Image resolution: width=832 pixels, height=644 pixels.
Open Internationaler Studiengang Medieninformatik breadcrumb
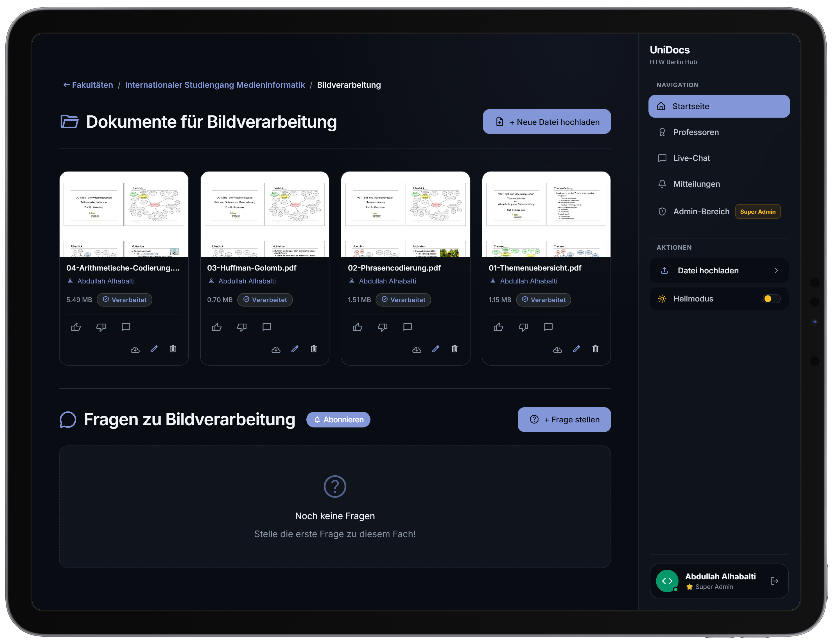[215, 85]
